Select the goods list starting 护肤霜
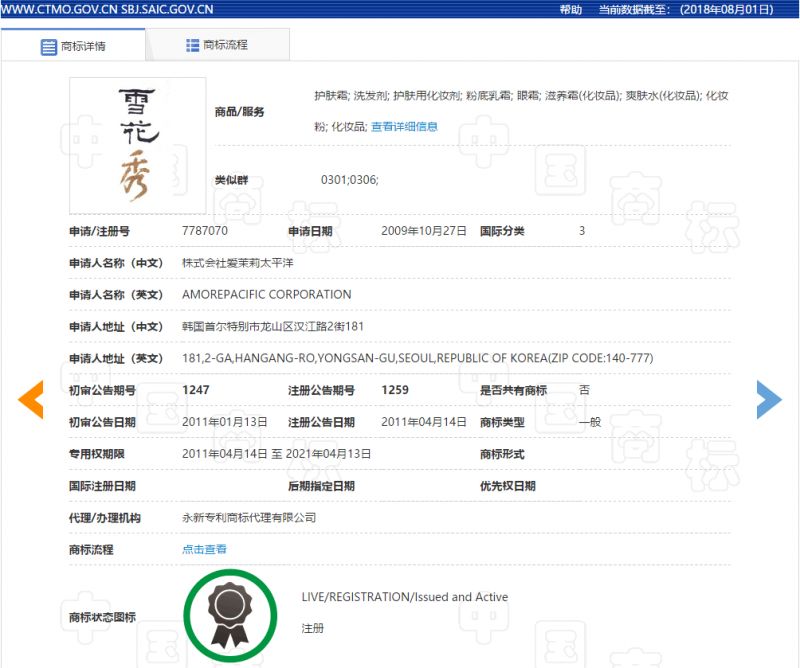Screen dimensions: 800x668 pyautogui.click(x=521, y=111)
